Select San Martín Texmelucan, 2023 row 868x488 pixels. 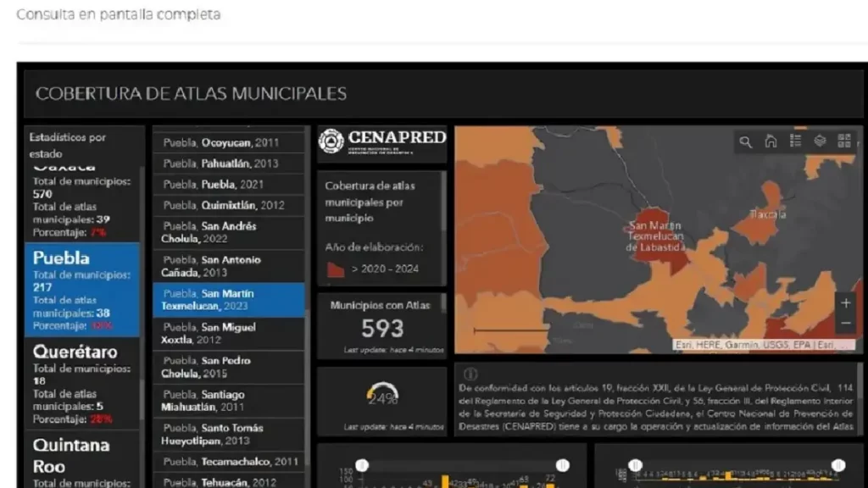tap(228, 300)
